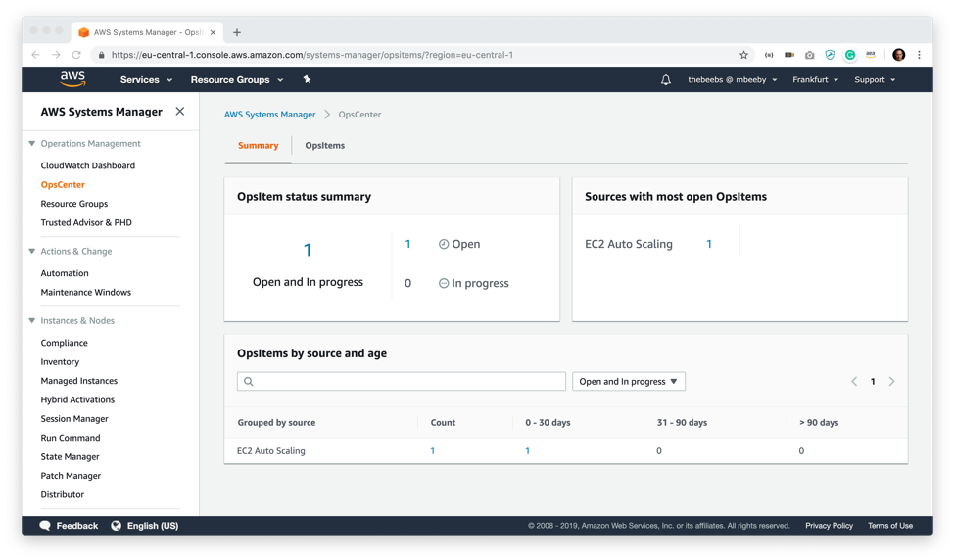Click the browser back arrow
Image resolution: width=954 pixels, height=560 pixels.
[x=36, y=55]
